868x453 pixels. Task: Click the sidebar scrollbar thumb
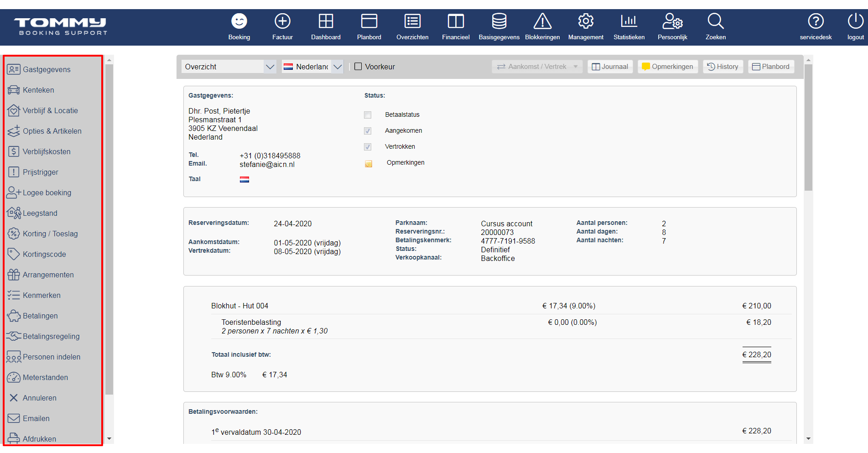point(109,229)
